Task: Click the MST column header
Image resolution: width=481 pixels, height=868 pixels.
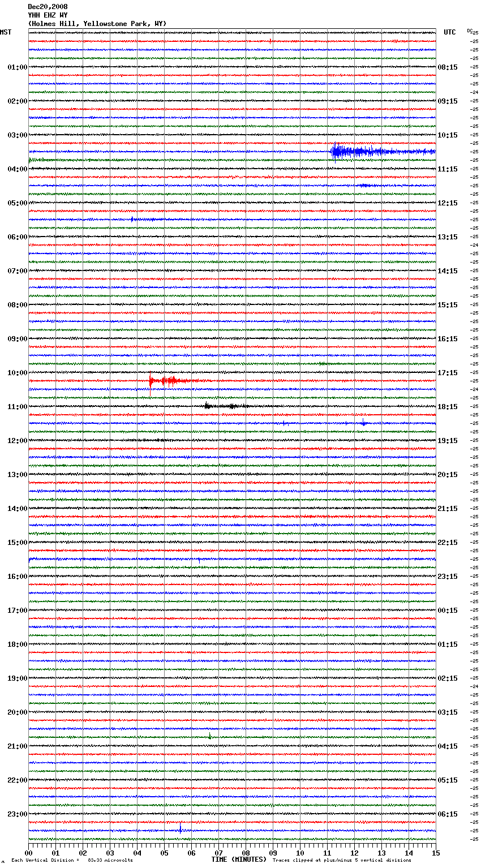Action: click(6, 32)
